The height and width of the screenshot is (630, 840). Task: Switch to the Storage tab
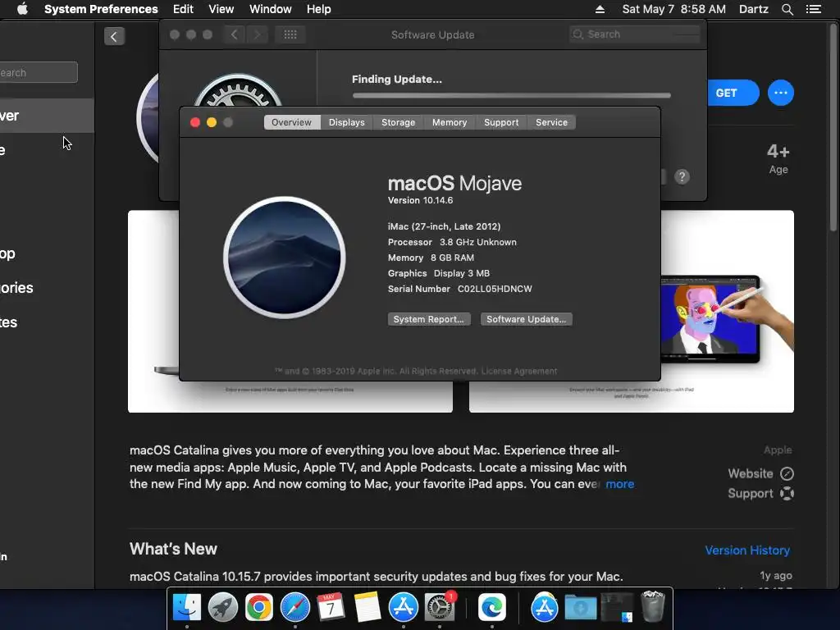coord(398,122)
